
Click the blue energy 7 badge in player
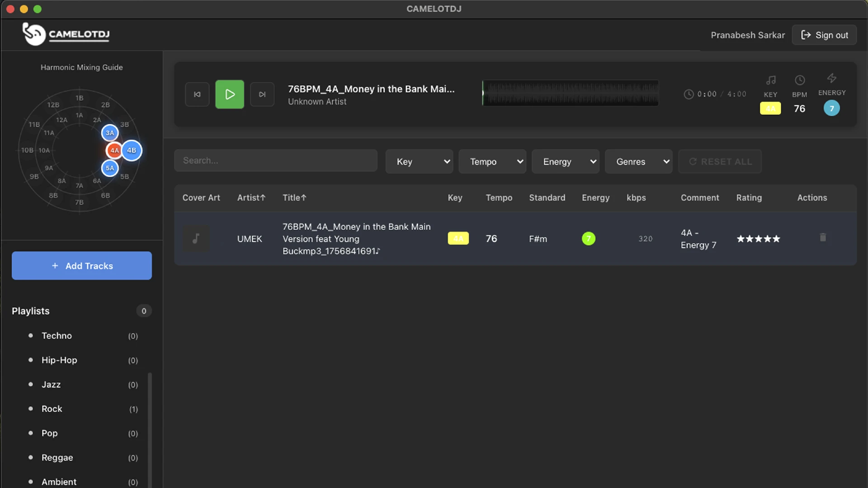pyautogui.click(x=832, y=108)
